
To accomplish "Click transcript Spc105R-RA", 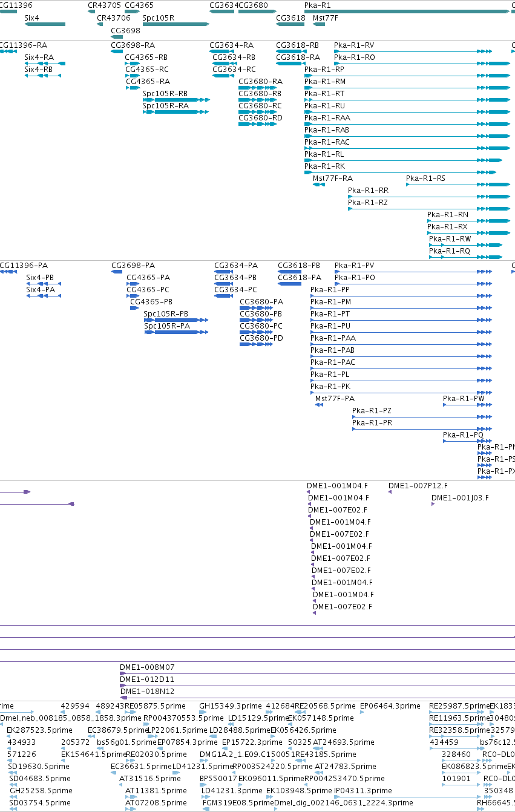I will tap(165, 106).
